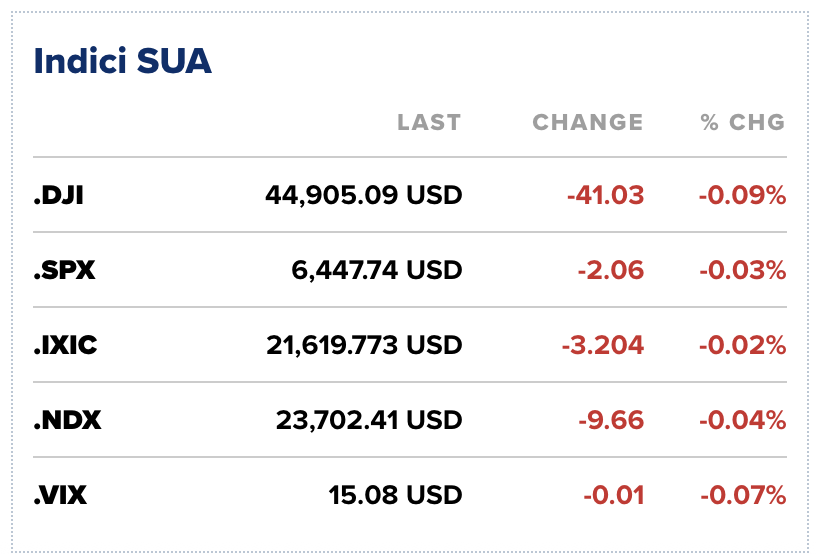Click the % CHG column header
This screenshot has height=554, width=816.
coord(742,123)
